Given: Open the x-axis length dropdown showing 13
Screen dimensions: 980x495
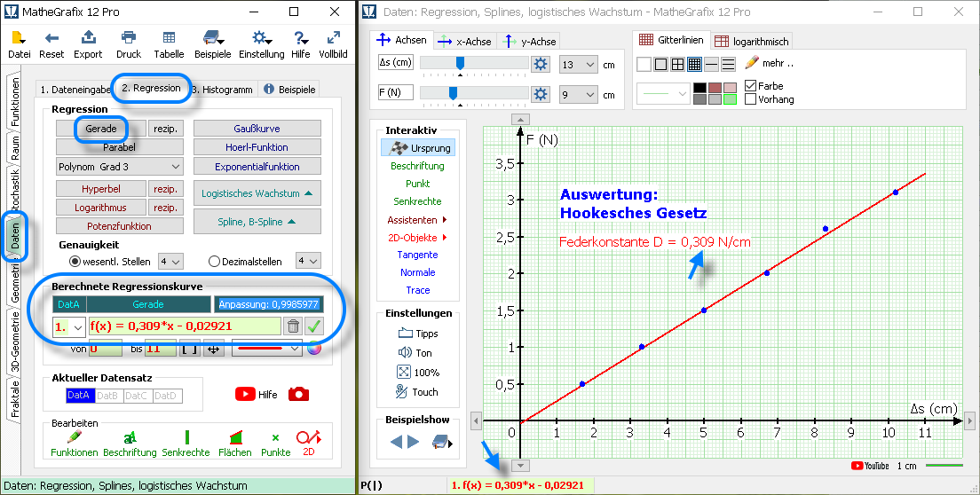Looking at the screenshot, I should tap(579, 64).
